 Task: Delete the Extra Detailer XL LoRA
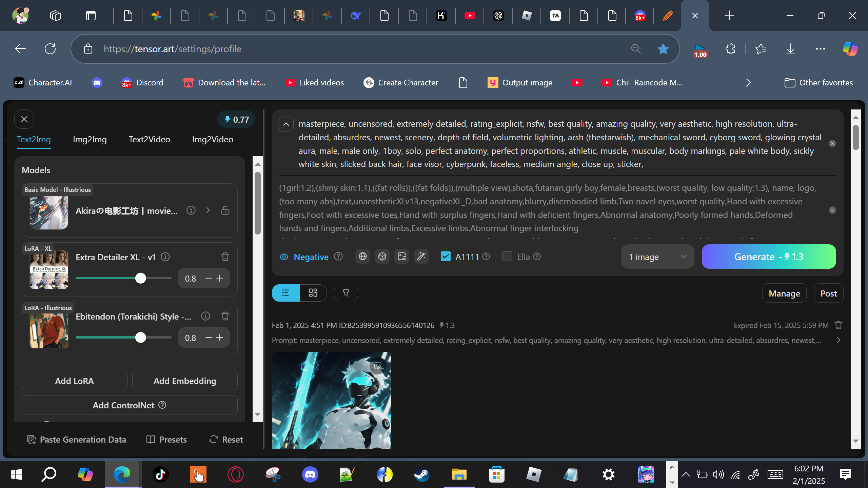[225, 257]
